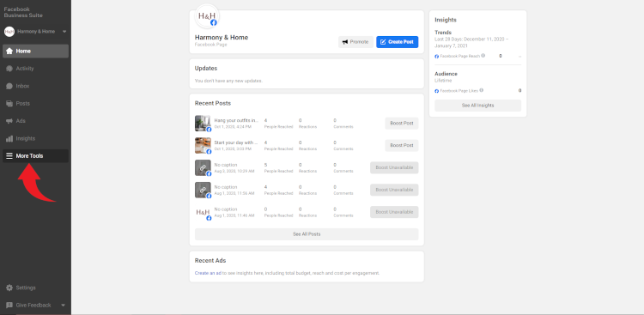Image resolution: width=644 pixels, height=315 pixels.
Task: Open More Tools in the sidebar
Action: [35, 156]
